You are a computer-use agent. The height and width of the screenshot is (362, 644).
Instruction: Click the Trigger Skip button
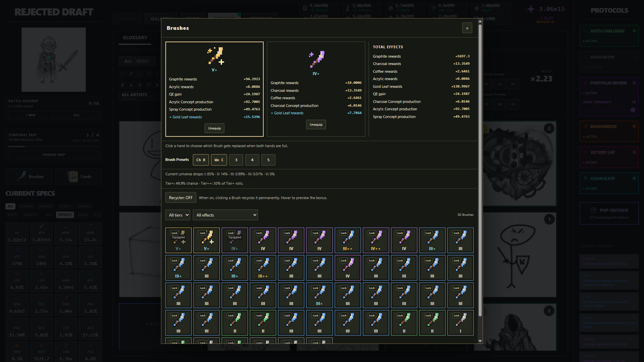point(54,155)
